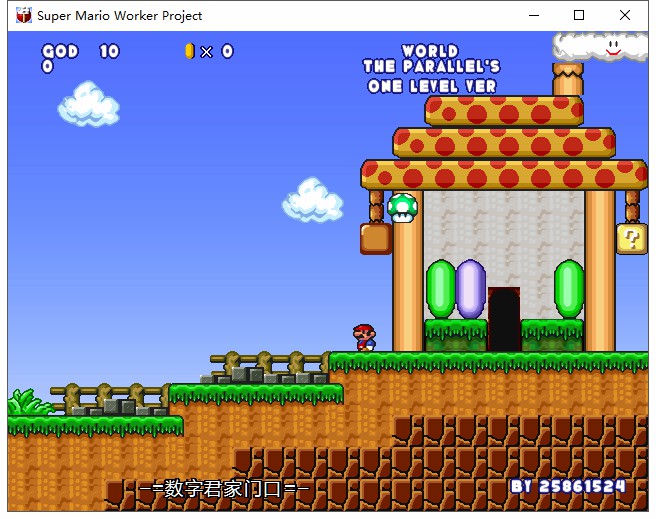Click the 'BY 25861524' author credit

(568, 486)
